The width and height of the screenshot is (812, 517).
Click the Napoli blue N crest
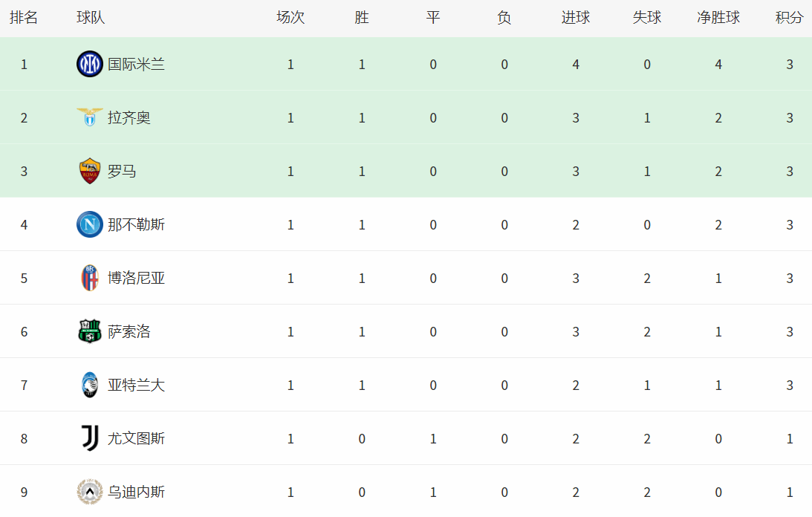coord(90,224)
